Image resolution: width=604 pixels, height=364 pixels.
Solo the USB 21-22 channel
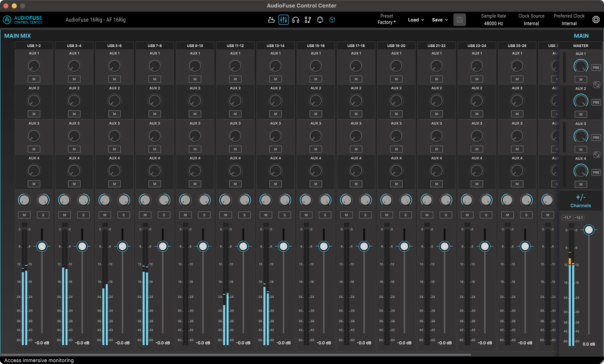point(446,215)
